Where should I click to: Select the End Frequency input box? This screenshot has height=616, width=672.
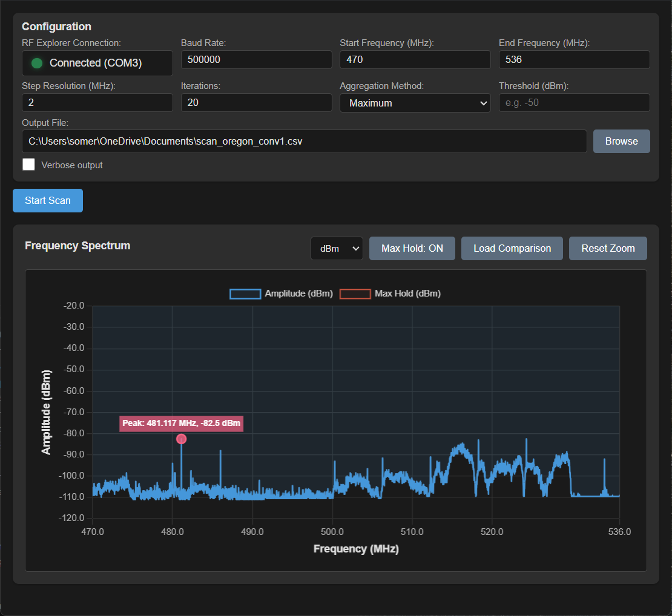574,60
